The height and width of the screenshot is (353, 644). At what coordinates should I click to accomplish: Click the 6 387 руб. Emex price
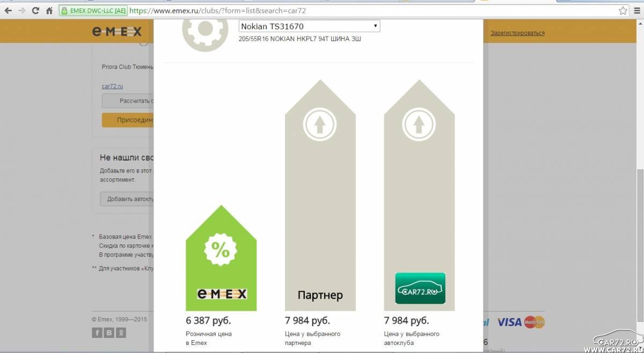(x=208, y=321)
